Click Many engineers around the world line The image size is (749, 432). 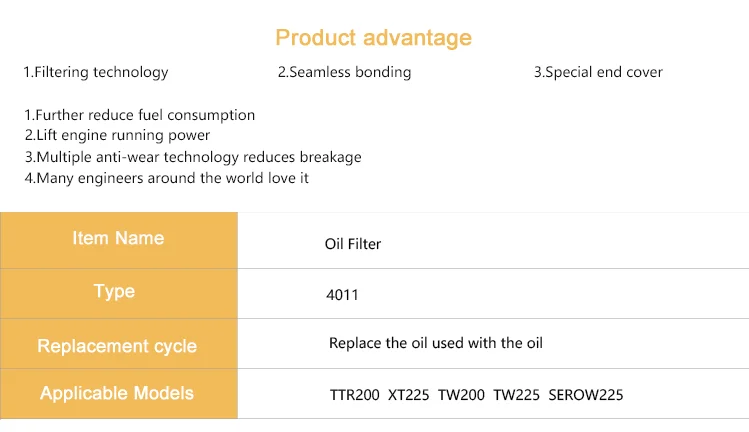167,178
